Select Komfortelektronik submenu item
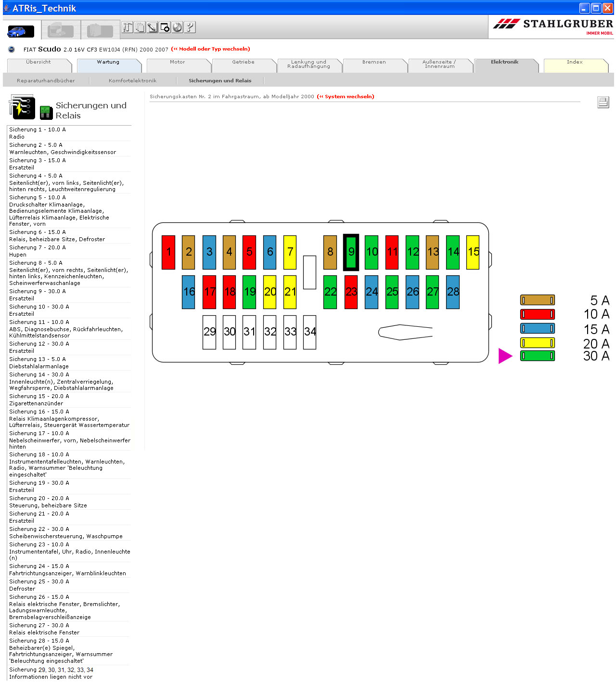 click(132, 81)
